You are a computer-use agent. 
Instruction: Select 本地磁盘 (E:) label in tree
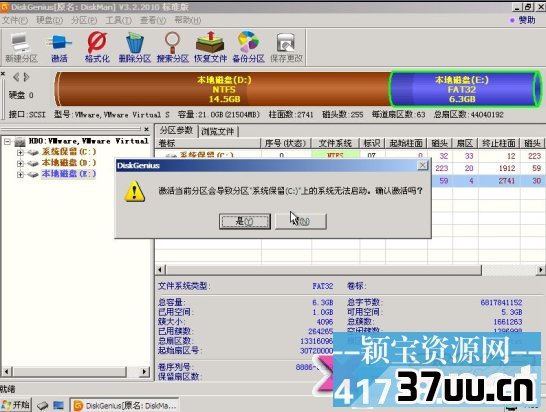[69, 174]
